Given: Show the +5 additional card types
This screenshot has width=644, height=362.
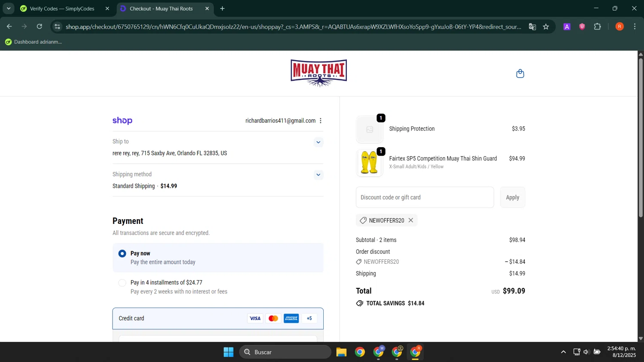Looking at the screenshot, I should (309, 318).
